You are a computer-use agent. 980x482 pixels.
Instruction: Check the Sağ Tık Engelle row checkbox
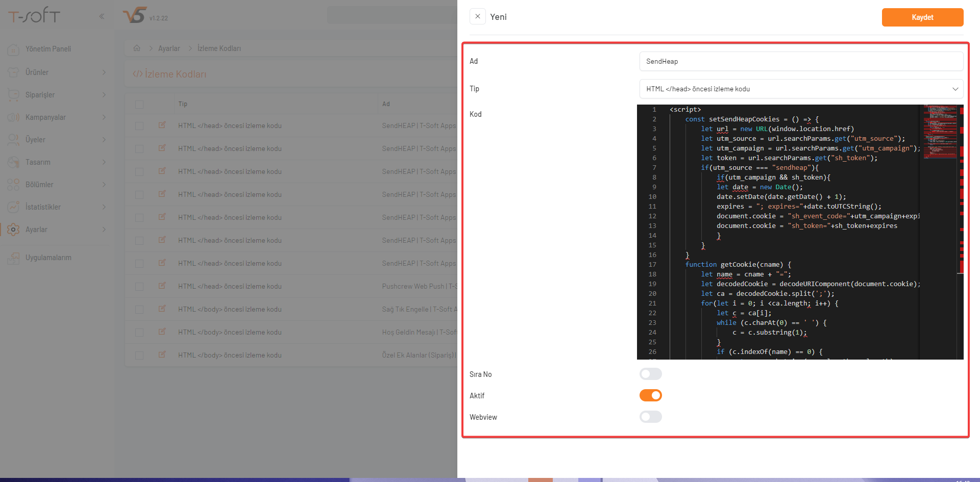139,310
